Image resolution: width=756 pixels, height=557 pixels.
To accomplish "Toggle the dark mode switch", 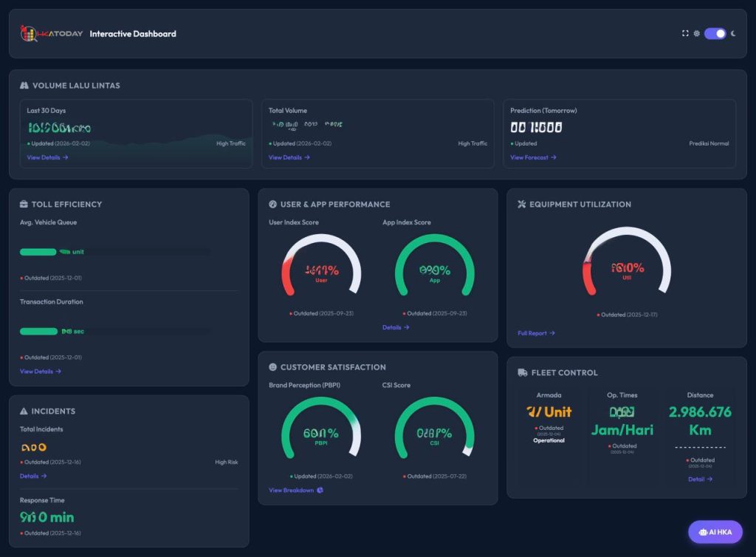I will (715, 33).
